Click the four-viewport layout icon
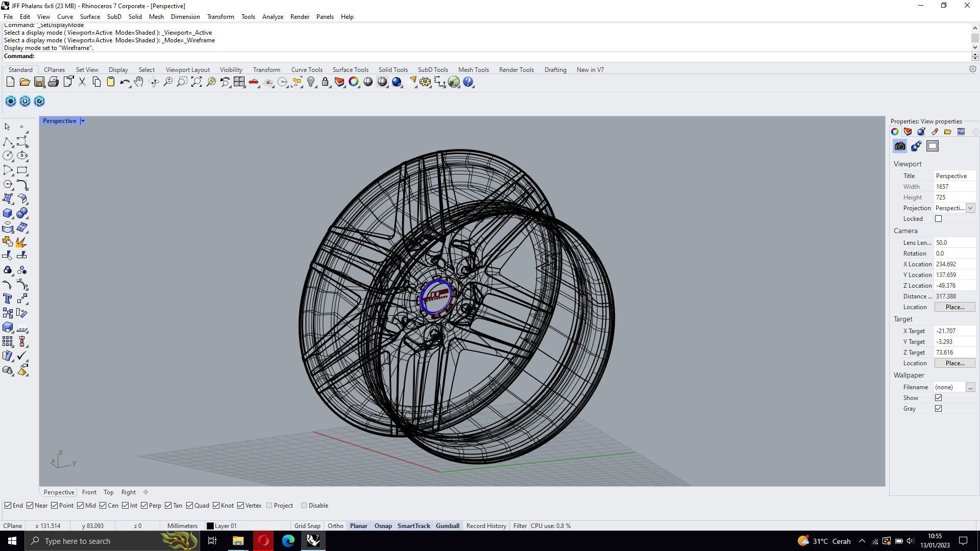 tap(239, 82)
